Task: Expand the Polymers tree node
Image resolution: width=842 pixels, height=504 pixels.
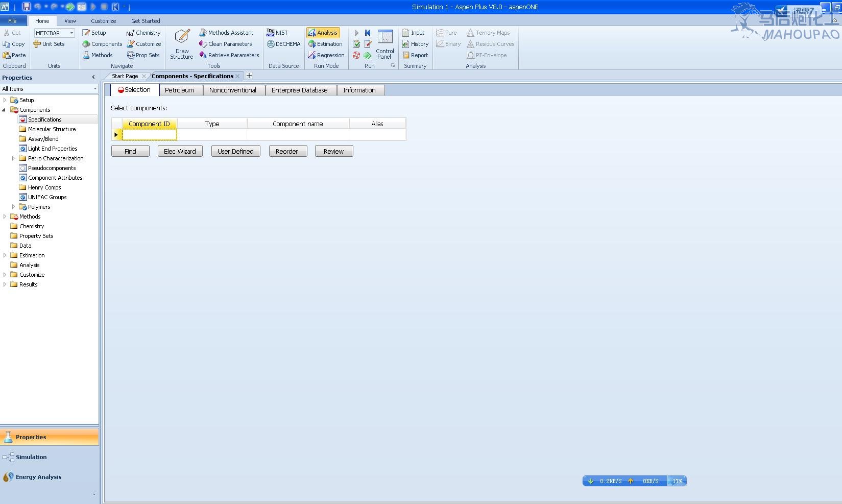Action: pyautogui.click(x=13, y=207)
